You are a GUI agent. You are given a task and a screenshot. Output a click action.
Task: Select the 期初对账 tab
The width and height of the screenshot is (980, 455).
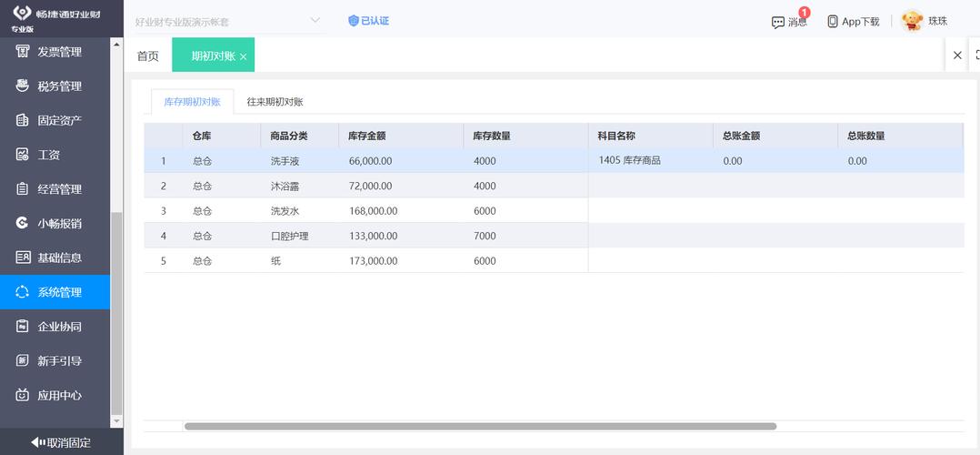pyautogui.click(x=213, y=56)
